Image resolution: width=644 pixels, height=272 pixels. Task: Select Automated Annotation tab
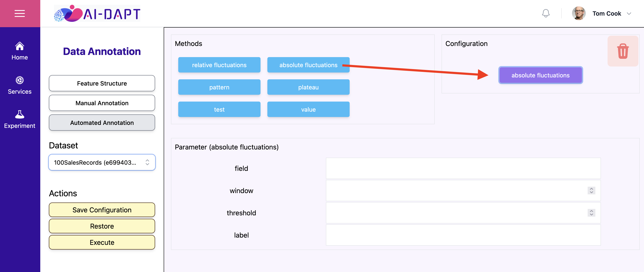click(102, 123)
